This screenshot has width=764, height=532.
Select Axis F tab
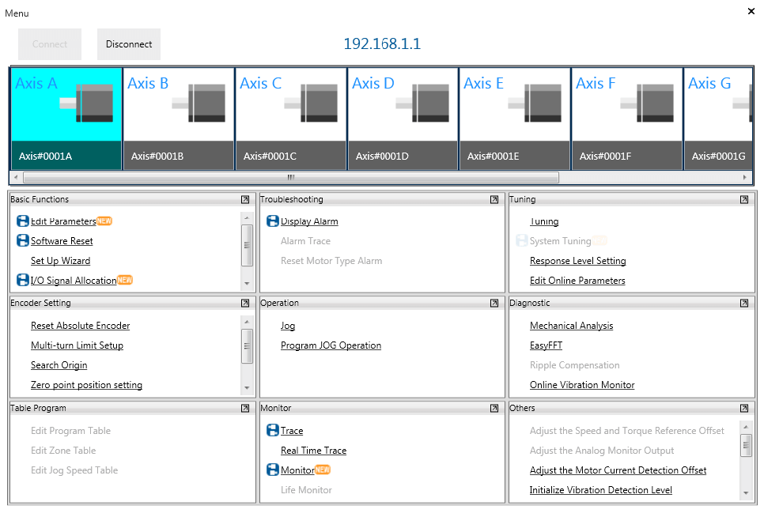tap(626, 118)
